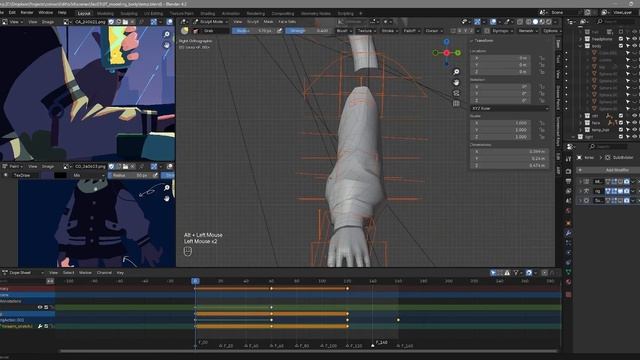Toggle visibility eye on Dope Sheet channel

click(x=40, y=307)
